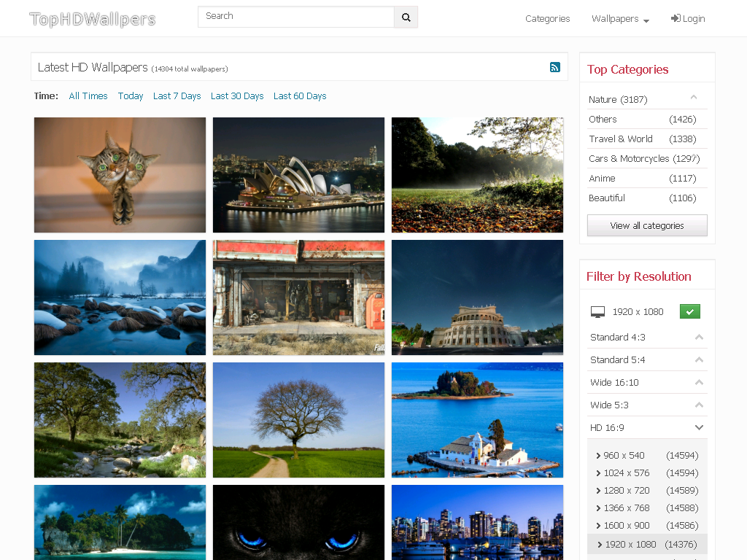Viewport: 747px width, 560px height.
Task: Select the Last 60 Days filter
Action: click(x=300, y=96)
